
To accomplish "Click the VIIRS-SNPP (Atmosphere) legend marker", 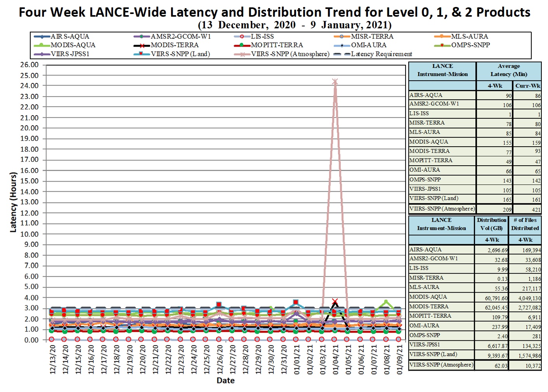I will [242, 54].
